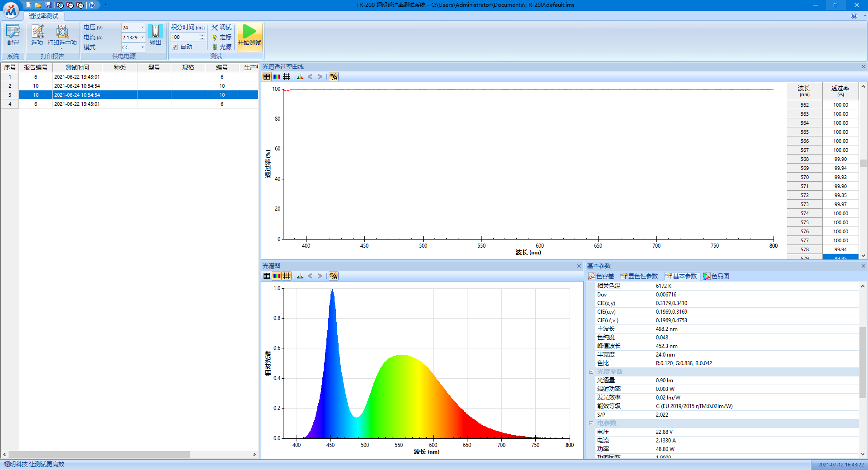The image size is (868, 470).
Task: Close the 光谱透过率曲线 panel
Action: [863, 67]
